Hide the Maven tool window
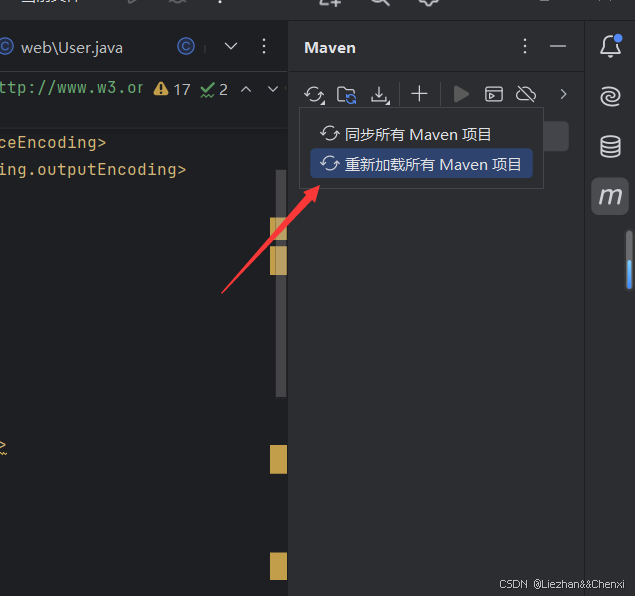The width and height of the screenshot is (635, 596). coord(558,46)
